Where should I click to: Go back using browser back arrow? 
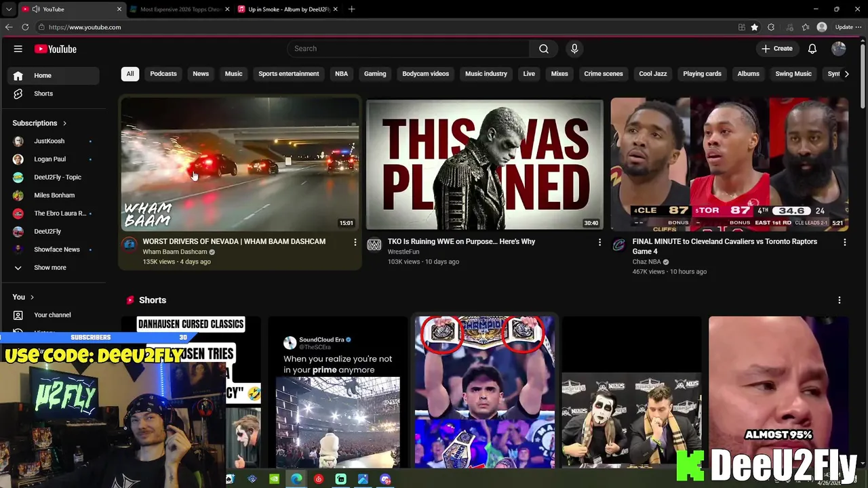pos(9,27)
